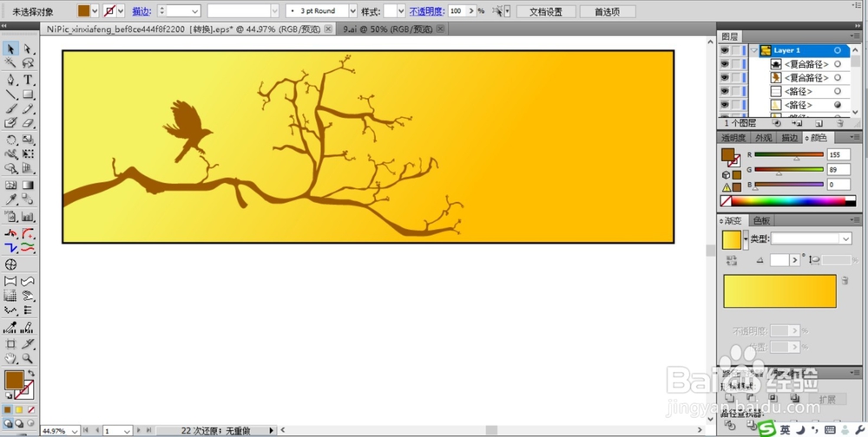Select the Eraser tool

tap(27, 123)
